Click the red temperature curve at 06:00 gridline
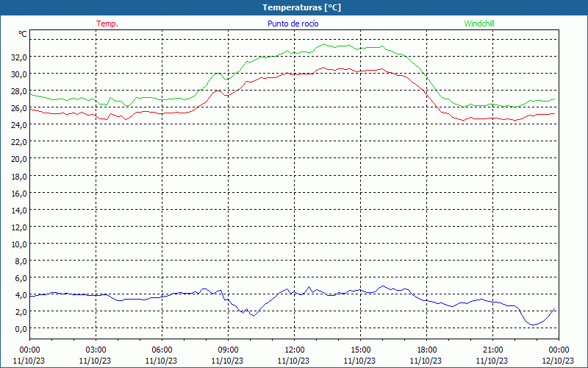The height and width of the screenshot is (368, 588). click(162, 113)
